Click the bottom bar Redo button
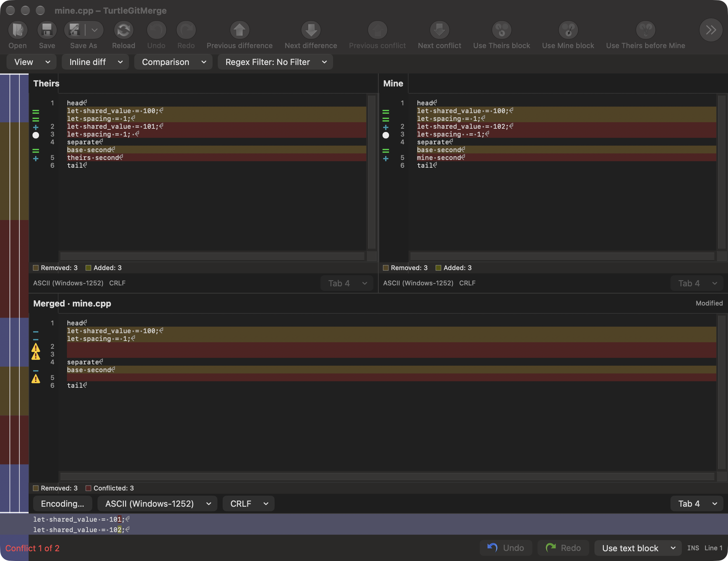 pos(563,548)
